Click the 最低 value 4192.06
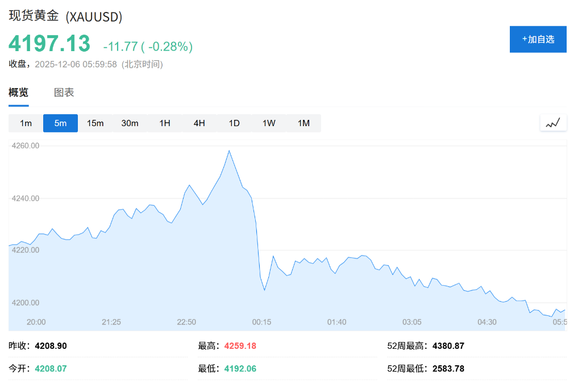The image size is (582, 392). [239, 368]
